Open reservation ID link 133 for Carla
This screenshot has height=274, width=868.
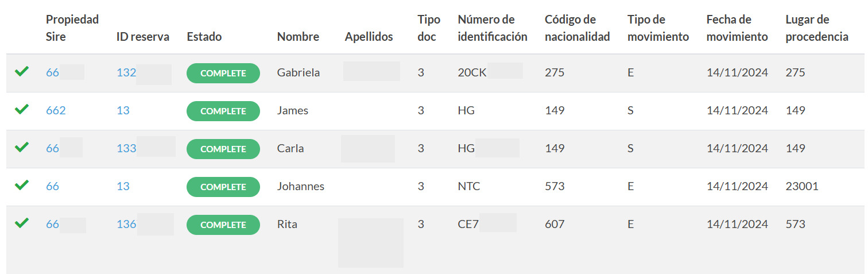[126, 148]
